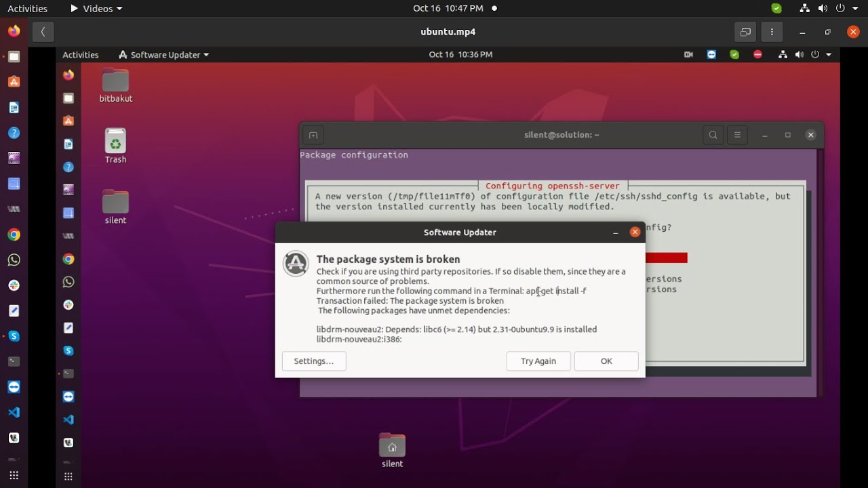Minimize the Software Updater dialog

(616, 232)
